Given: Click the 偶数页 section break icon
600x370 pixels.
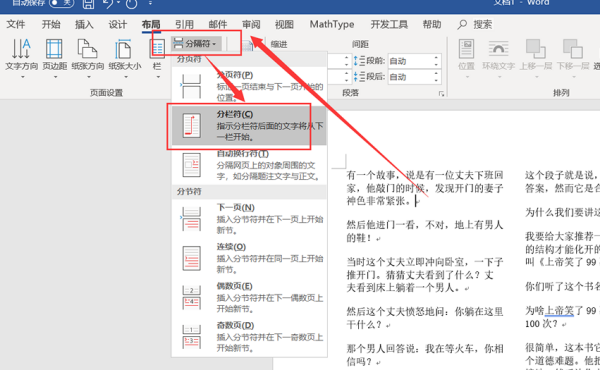Looking at the screenshot, I should (x=191, y=298).
